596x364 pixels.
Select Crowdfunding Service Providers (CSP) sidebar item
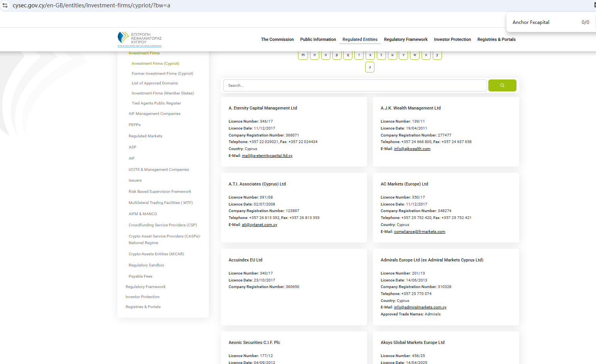pyautogui.click(x=163, y=225)
